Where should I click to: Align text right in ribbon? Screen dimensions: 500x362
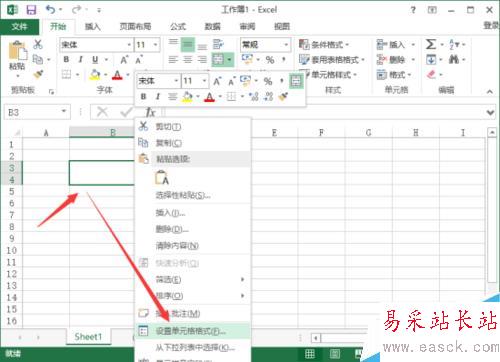coord(202,60)
